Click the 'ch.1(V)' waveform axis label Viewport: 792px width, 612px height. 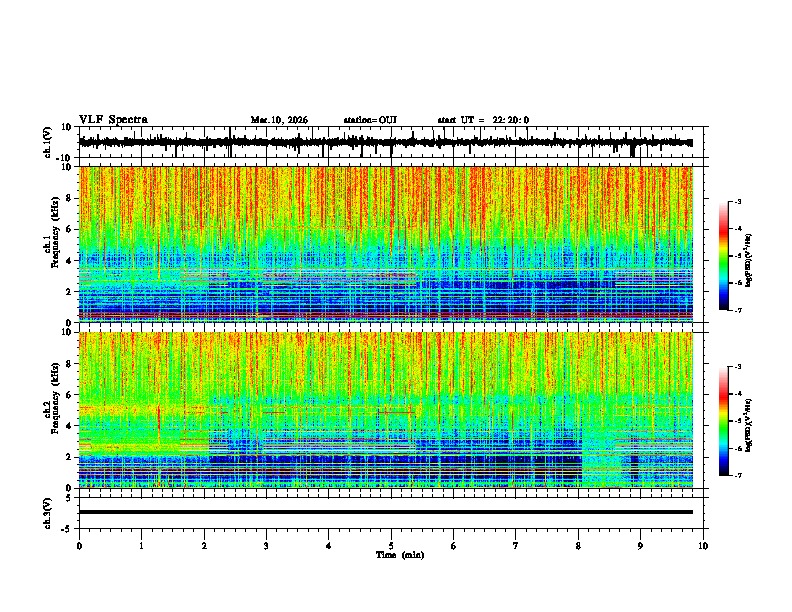click(x=48, y=142)
